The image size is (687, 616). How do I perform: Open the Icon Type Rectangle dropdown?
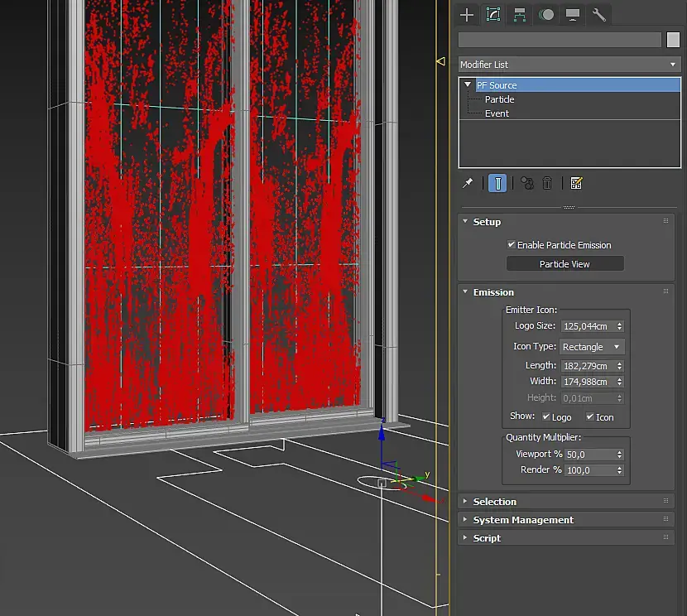[592, 347]
